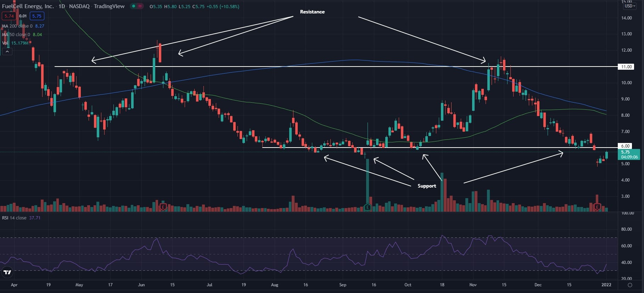Select the RSI 14 close legend
This screenshot has height=293, width=644.
[21, 218]
